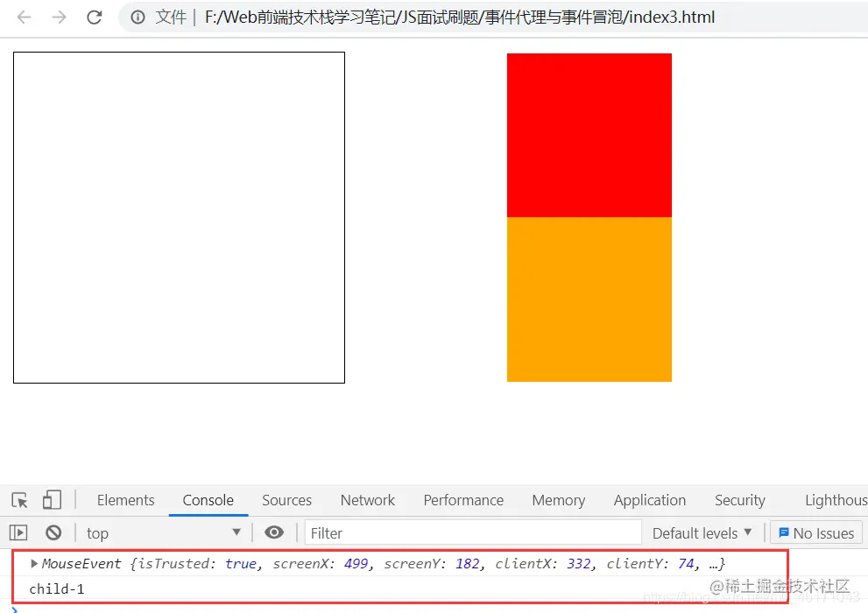Click the red child box

coord(589,136)
